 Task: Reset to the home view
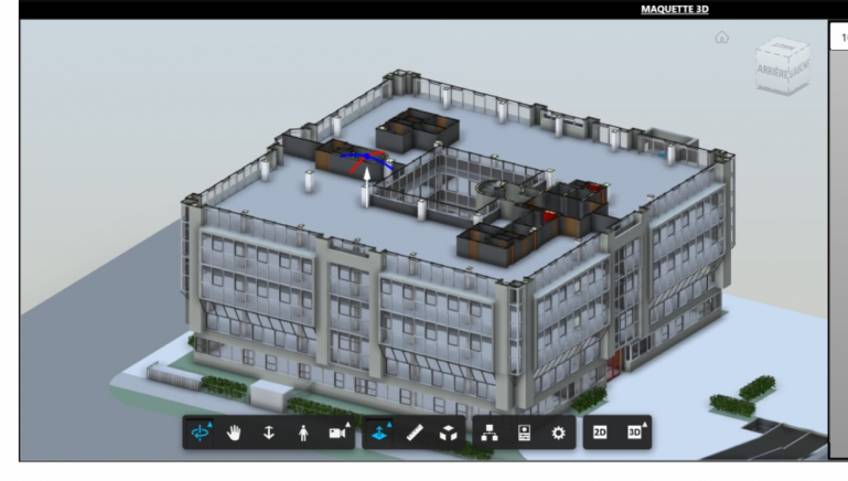tap(722, 38)
